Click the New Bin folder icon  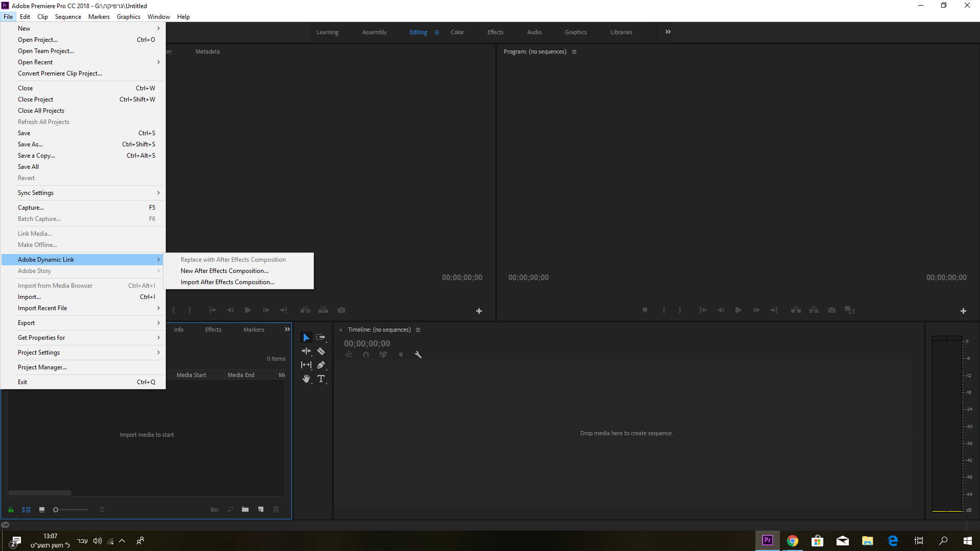click(x=245, y=510)
